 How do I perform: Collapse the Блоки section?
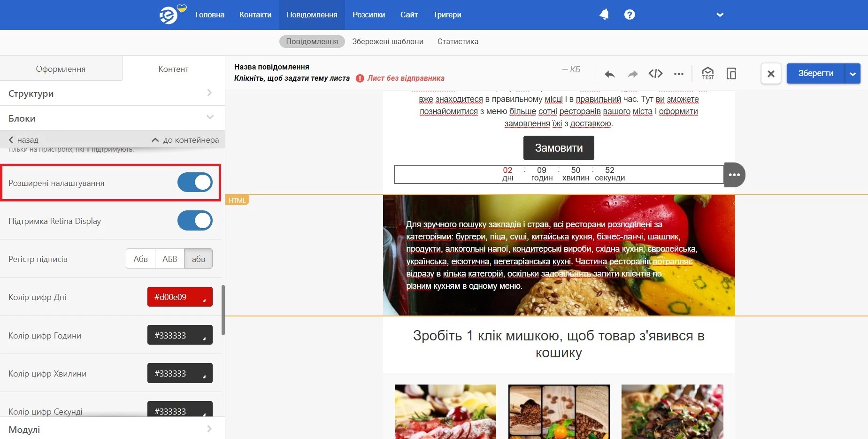(x=112, y=118)
